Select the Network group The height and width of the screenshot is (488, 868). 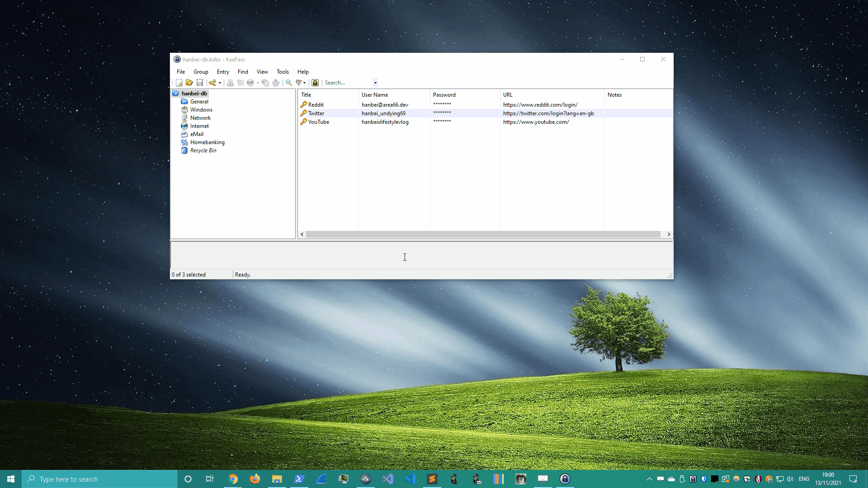pos(200,118)
